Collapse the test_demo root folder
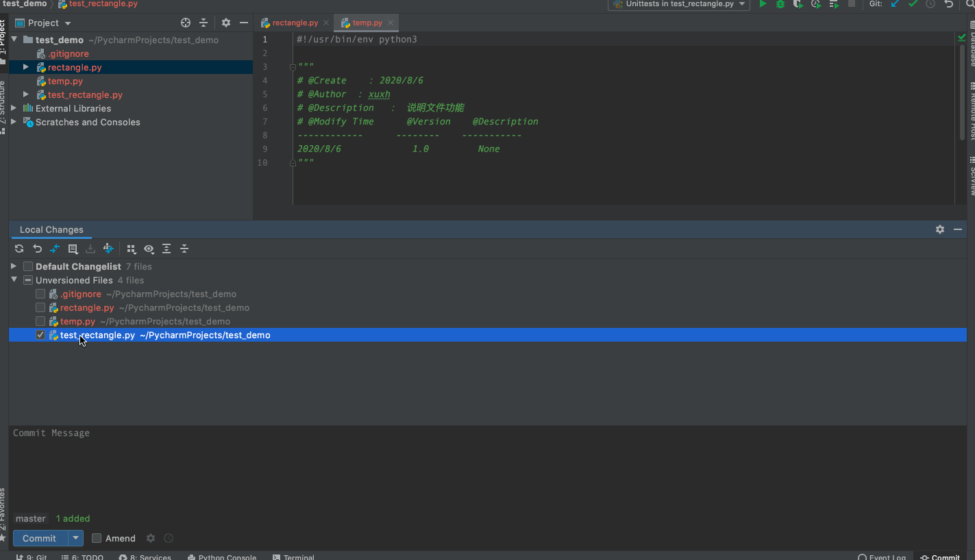This screenshot has height=560, width=975. coord(14,40)
